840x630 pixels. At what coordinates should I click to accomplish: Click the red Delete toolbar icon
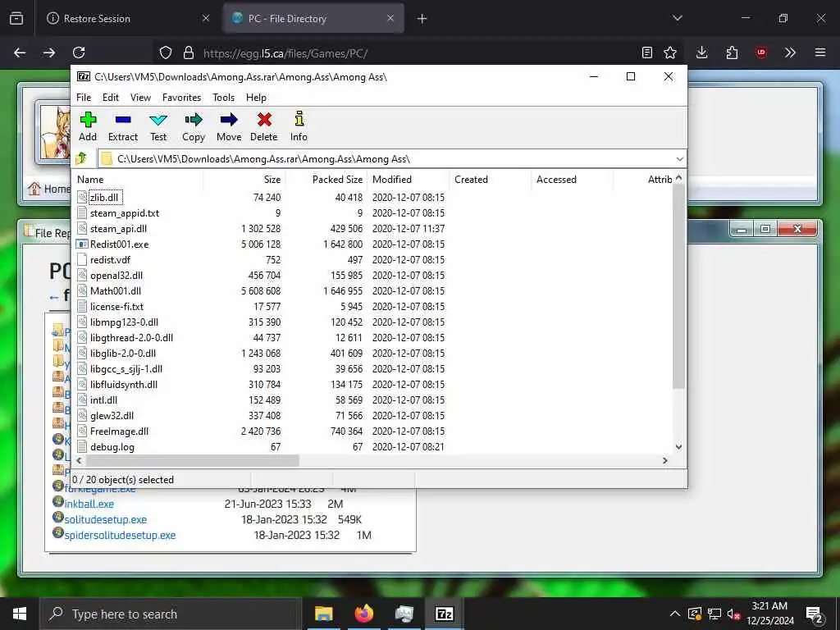(x=264, y=120)
